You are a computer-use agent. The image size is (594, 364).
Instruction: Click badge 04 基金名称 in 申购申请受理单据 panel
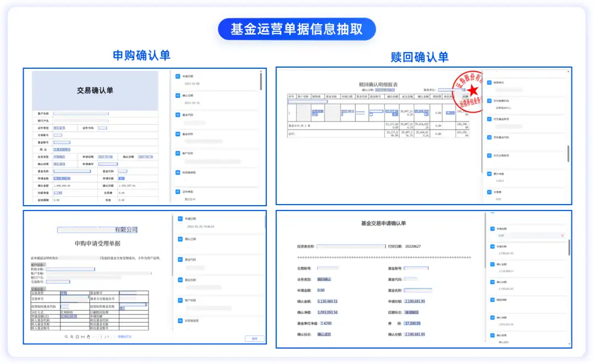pos(180,280)
